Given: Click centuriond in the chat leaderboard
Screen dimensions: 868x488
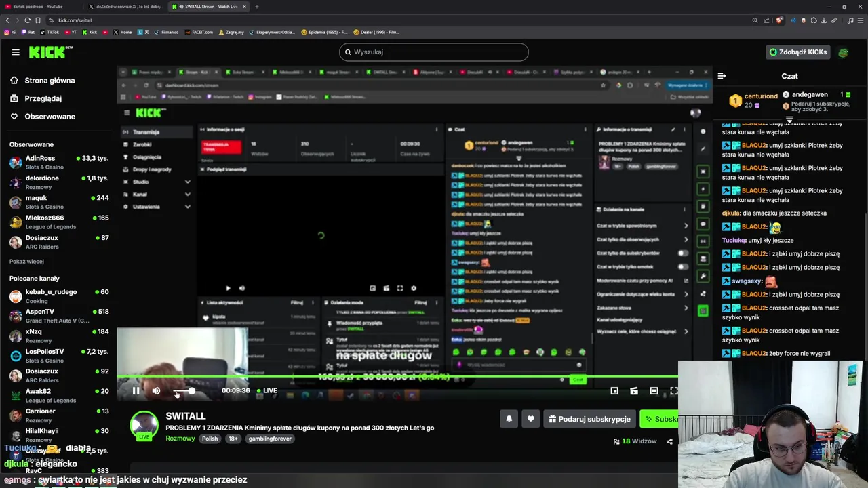Looking at the screenshot, I should coord(761,96).
